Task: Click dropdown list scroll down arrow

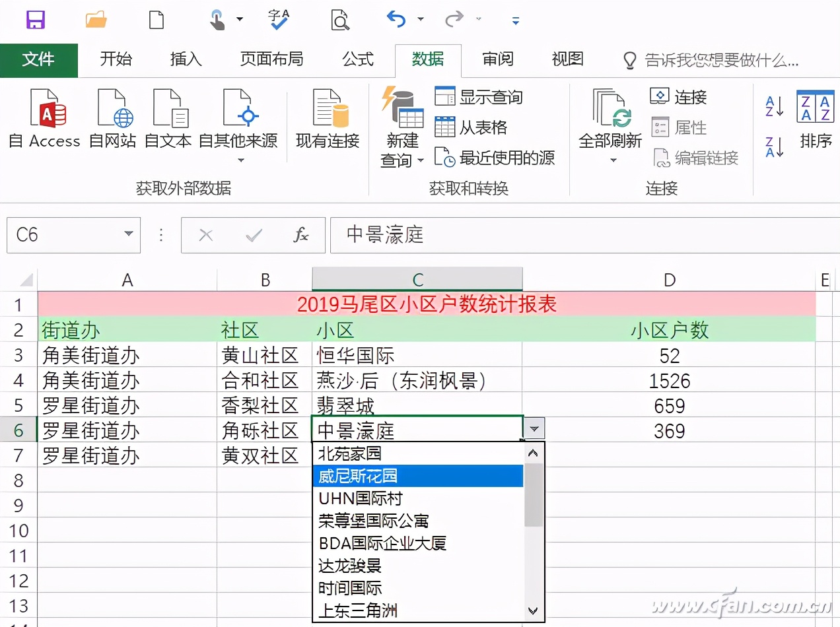Action: (534, 611)
